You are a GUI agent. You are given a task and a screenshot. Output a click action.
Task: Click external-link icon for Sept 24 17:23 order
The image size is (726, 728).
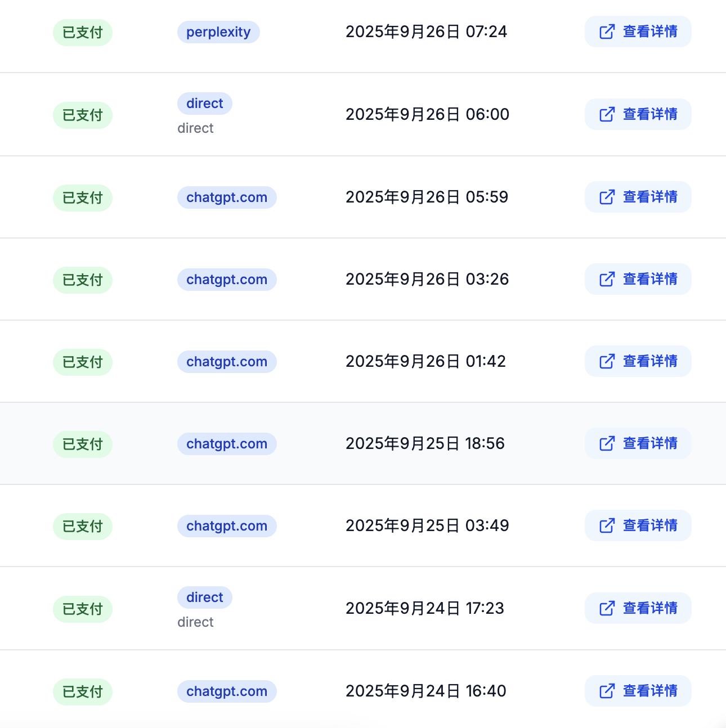tap(607, 608)
